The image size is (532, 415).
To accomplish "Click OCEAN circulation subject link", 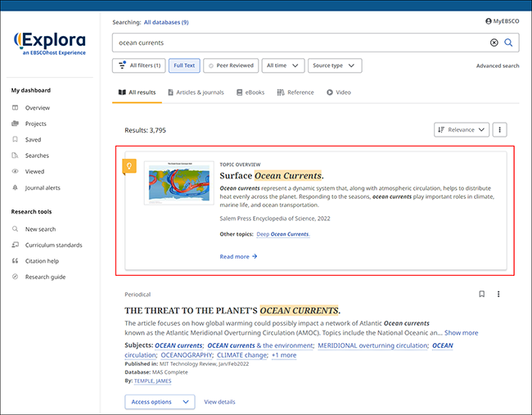I will pyautogui.click(x=289, y=350).
